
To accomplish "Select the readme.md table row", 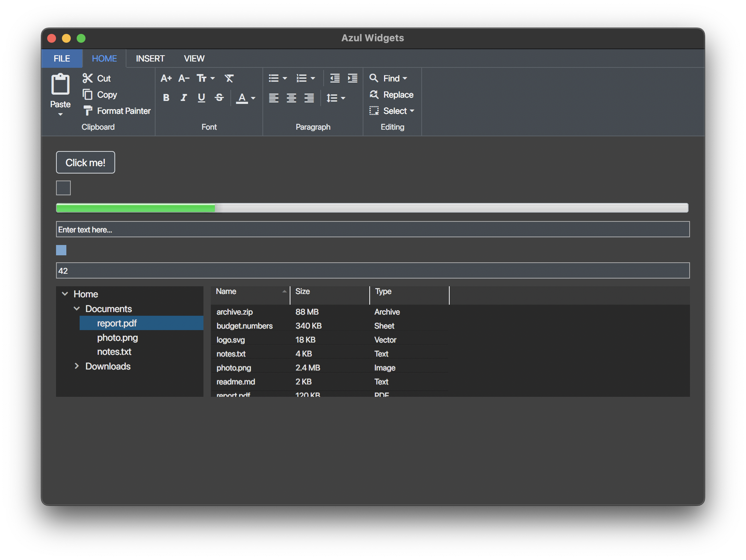I will tap(330, 382).
